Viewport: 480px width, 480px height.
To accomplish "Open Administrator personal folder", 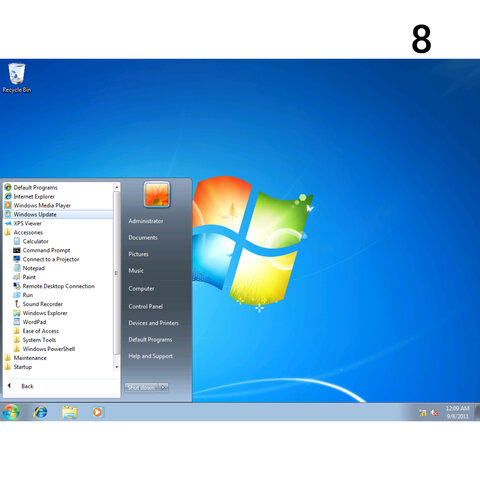I will point(146,221).
